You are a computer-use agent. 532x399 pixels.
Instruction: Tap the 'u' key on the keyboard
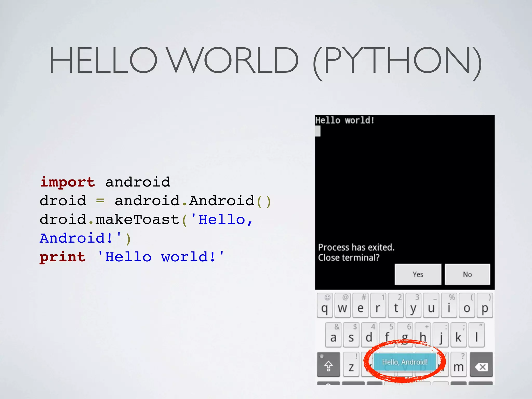[431, 305]
